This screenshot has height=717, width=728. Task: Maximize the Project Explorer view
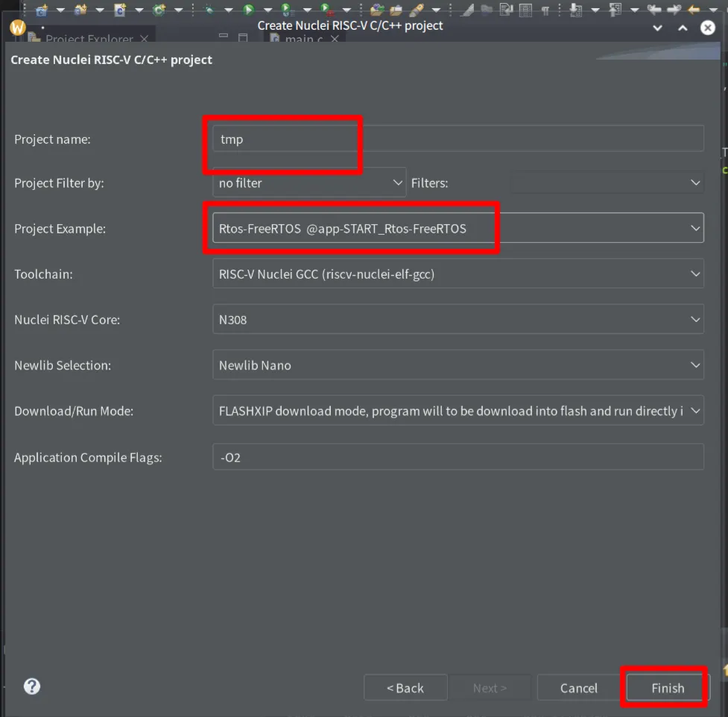[x=243, y=38]
